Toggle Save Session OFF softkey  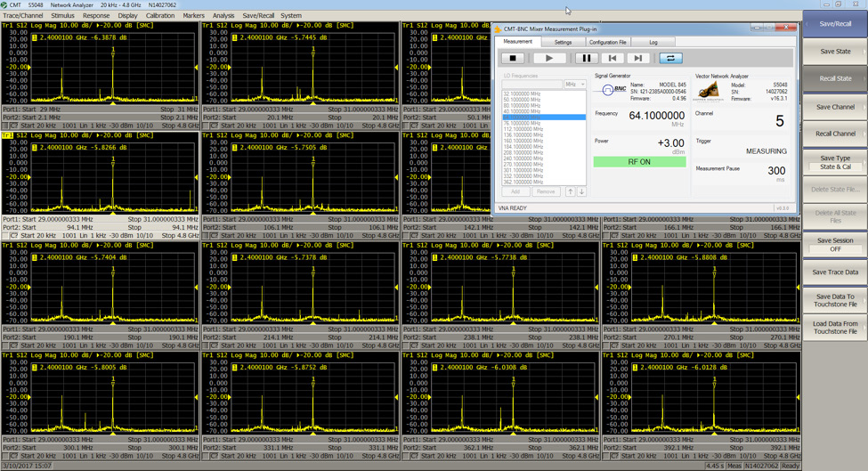click(835, 245)
